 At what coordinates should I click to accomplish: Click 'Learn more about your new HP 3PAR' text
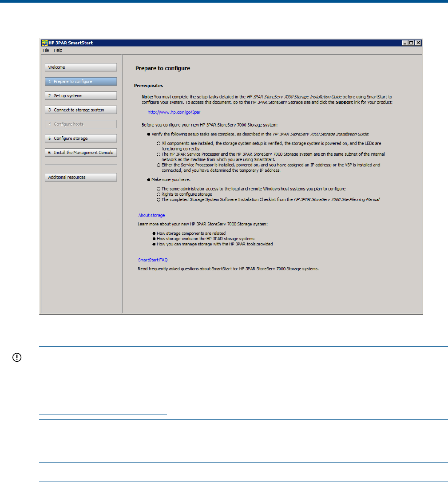click(202, 224)
